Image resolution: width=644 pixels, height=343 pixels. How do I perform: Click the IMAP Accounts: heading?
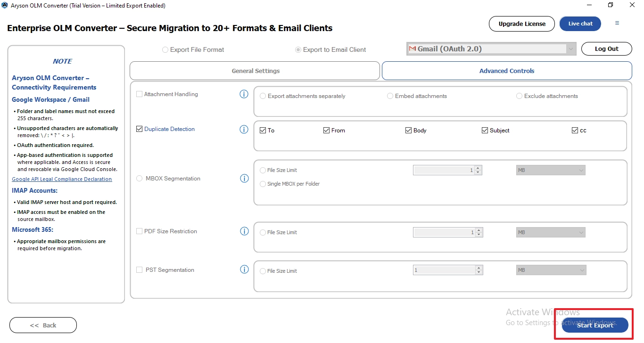[x=34, y=190]
